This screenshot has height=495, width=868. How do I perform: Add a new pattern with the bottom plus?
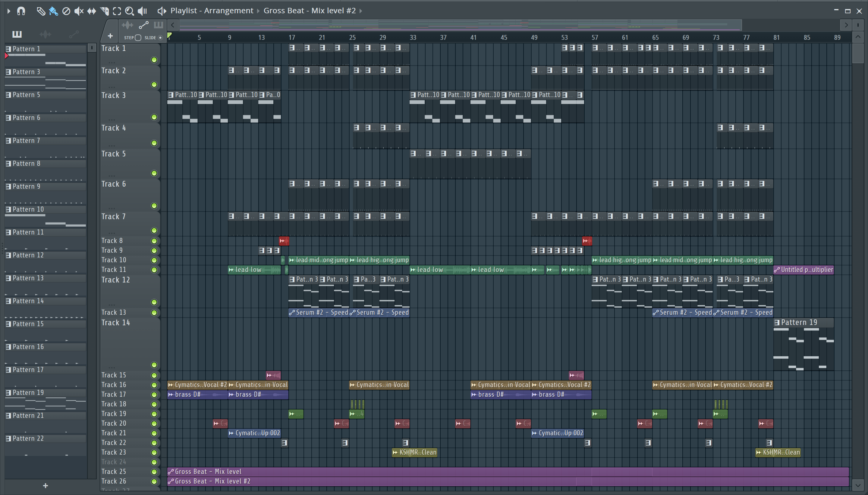(46, 485)
